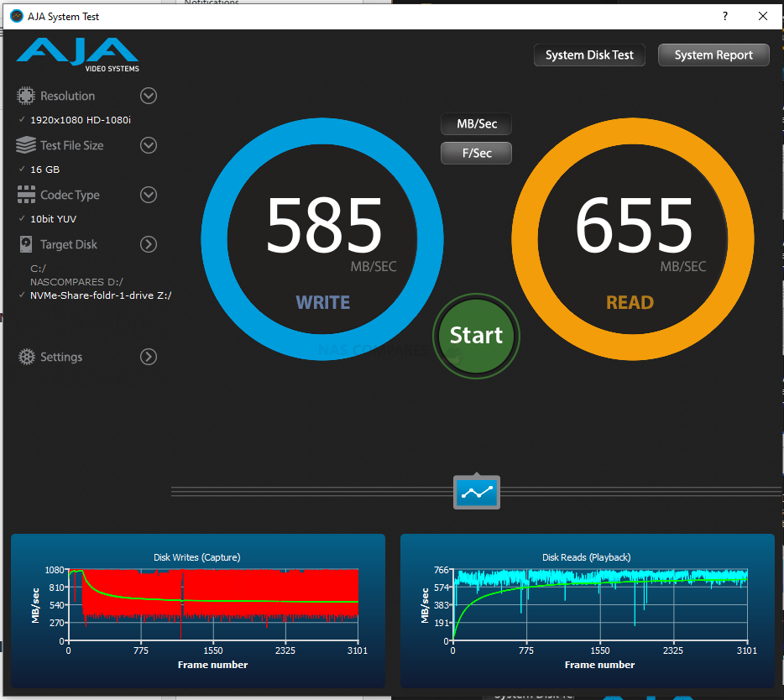Click the 585 write speed value

(324, 226)
